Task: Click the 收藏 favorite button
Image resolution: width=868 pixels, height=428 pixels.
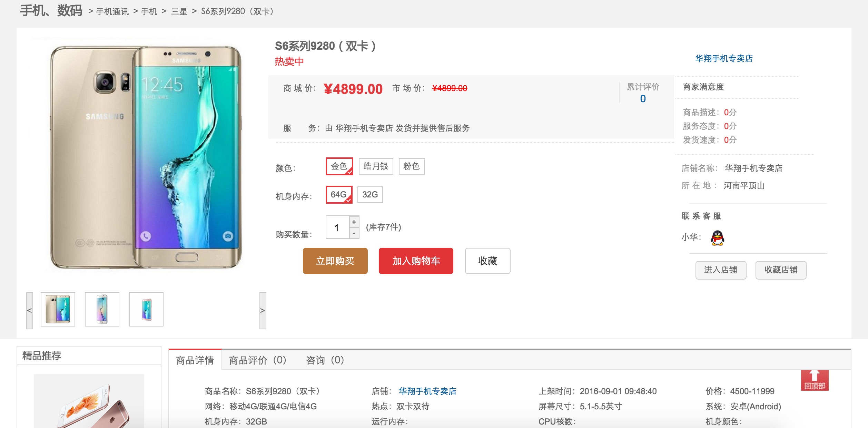Action: click(487, 261)
